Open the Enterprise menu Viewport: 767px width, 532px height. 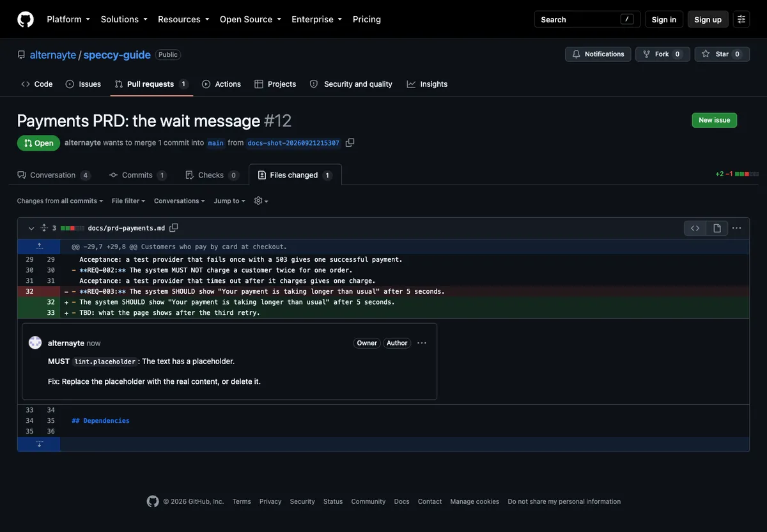click(x=317, y=19)
